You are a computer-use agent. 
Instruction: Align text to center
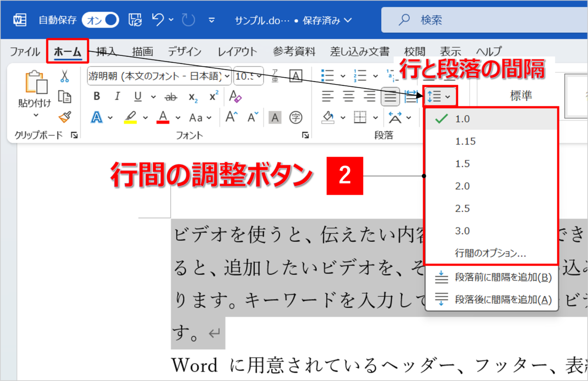click(349, 97)
